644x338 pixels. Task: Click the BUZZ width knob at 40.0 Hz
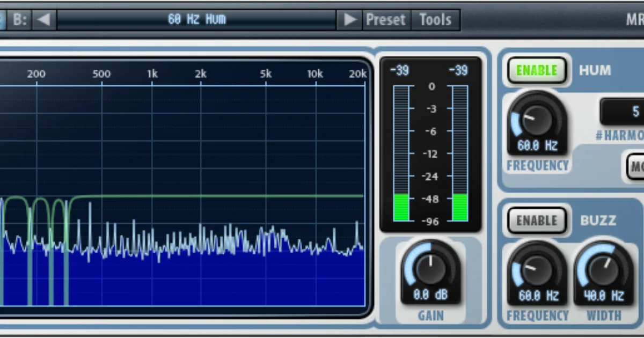tap(604, 269)
